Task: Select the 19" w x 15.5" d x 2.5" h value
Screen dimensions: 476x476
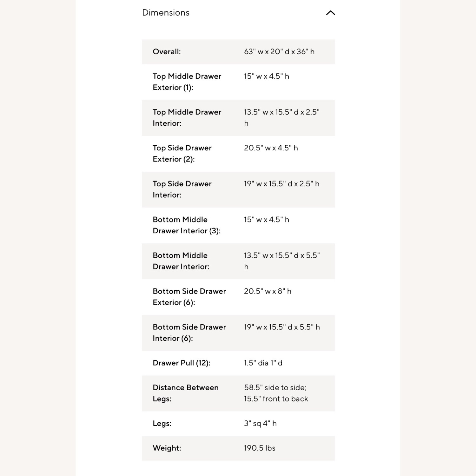Action: point(281,184)
